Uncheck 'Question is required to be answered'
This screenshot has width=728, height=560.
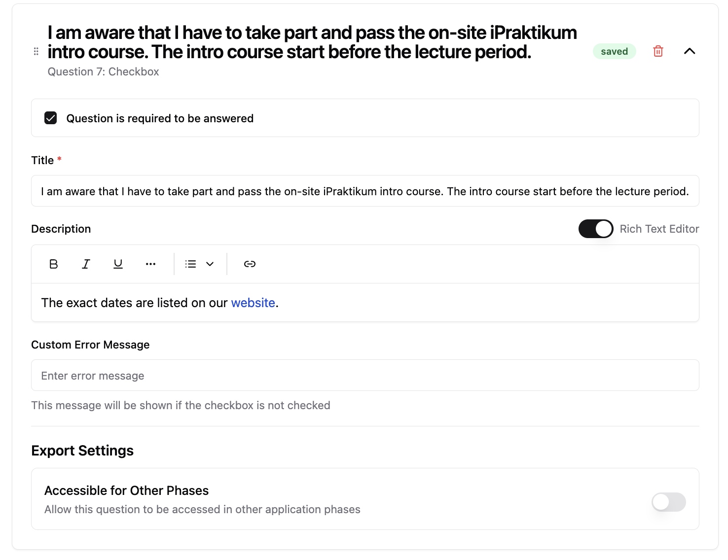(51, 118)
